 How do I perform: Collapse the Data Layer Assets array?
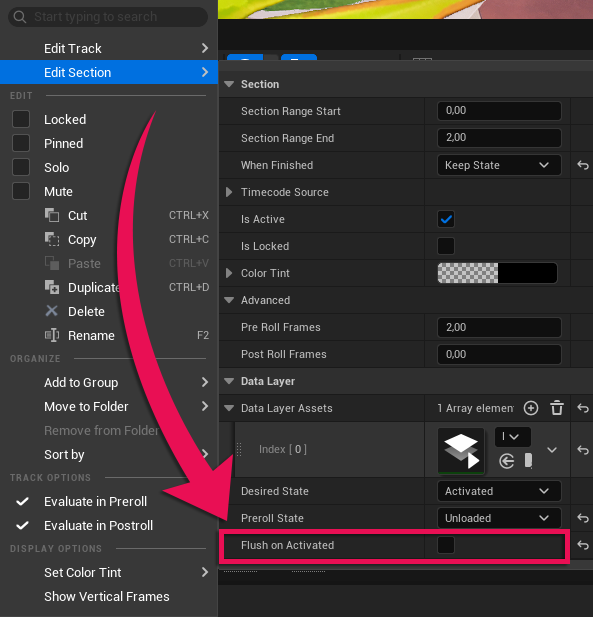point(229,408)
